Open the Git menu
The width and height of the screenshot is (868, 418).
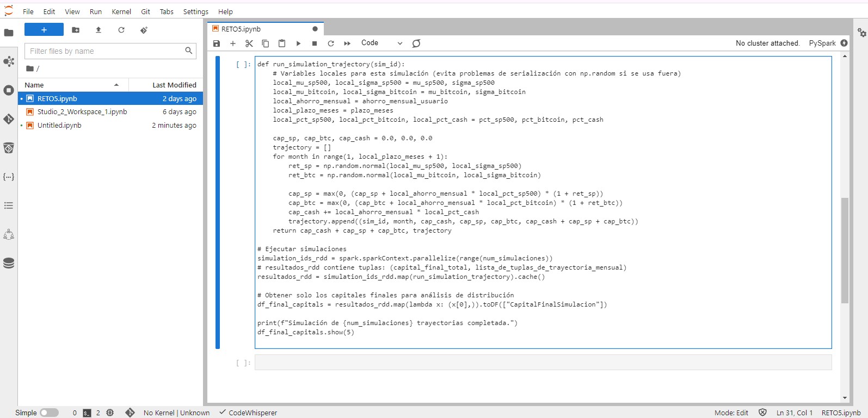[146, 11]
